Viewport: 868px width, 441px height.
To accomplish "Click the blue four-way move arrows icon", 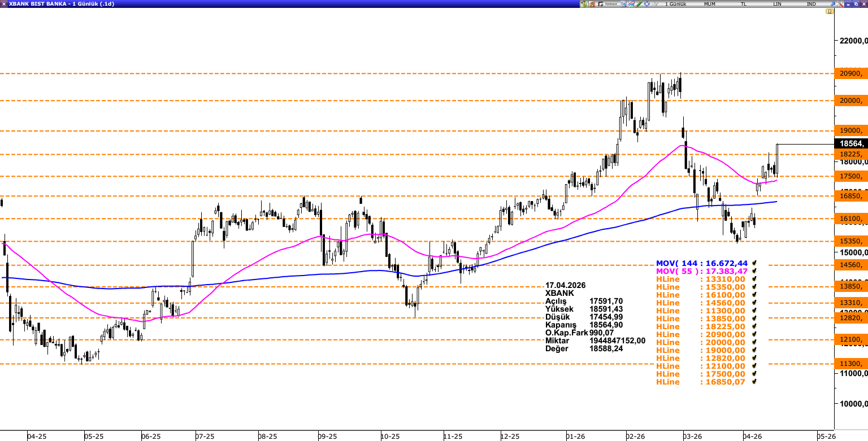I will pos(646,4).
